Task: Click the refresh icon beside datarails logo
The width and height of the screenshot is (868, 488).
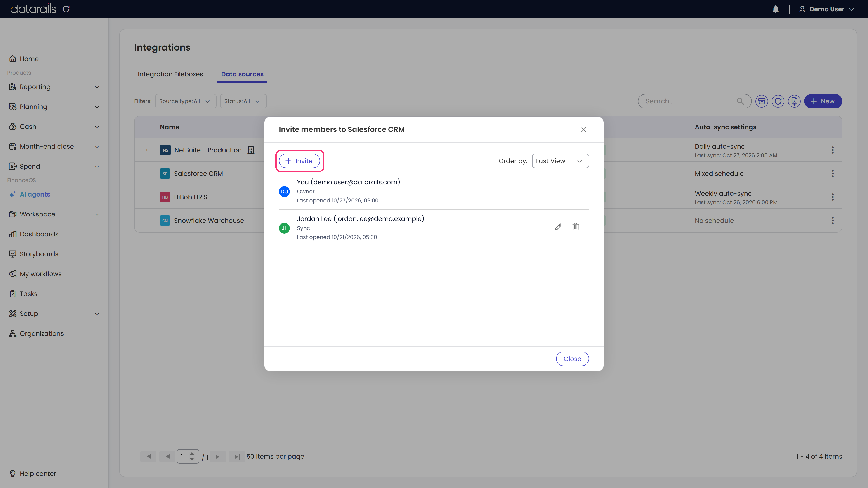Action: pos(66,9)
